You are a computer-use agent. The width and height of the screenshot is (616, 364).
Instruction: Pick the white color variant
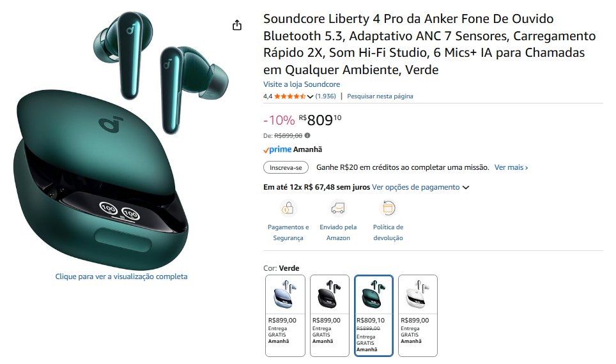418,315
